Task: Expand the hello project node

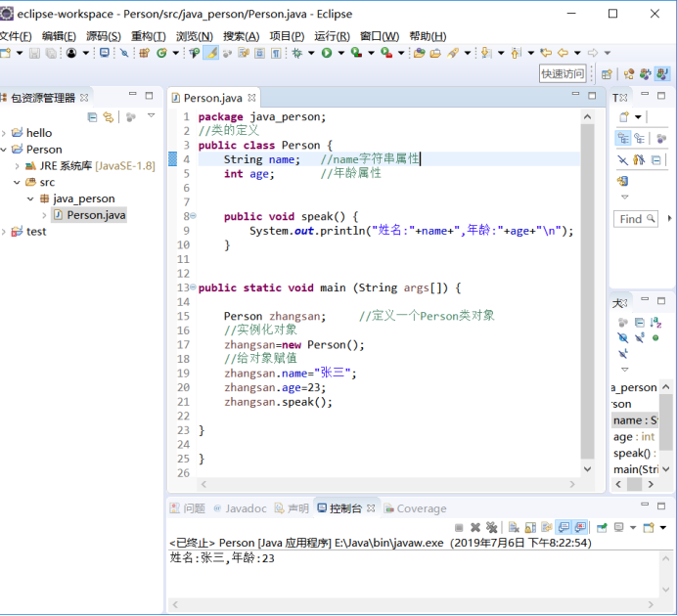Action: [6, 133]
